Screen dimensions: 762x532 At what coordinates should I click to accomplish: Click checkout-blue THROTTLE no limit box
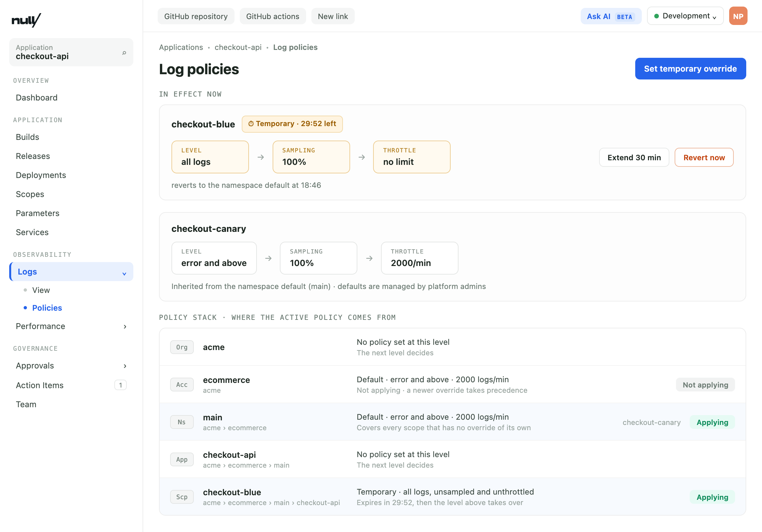(x=412, y=157)
